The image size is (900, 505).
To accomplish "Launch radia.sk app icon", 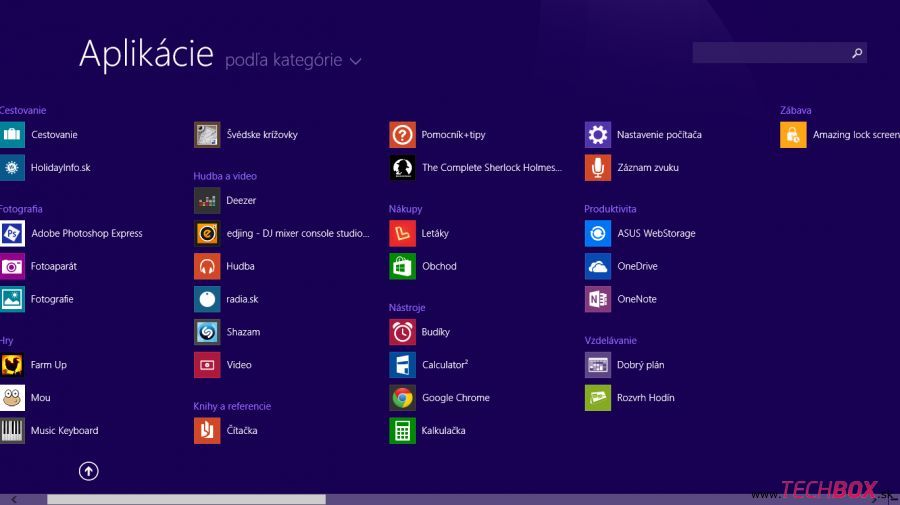I will [207, 299].
